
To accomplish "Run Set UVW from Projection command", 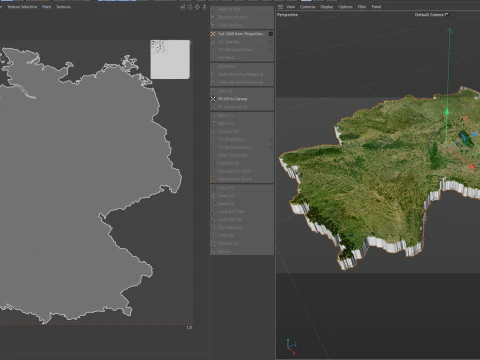I will point(241,34).
